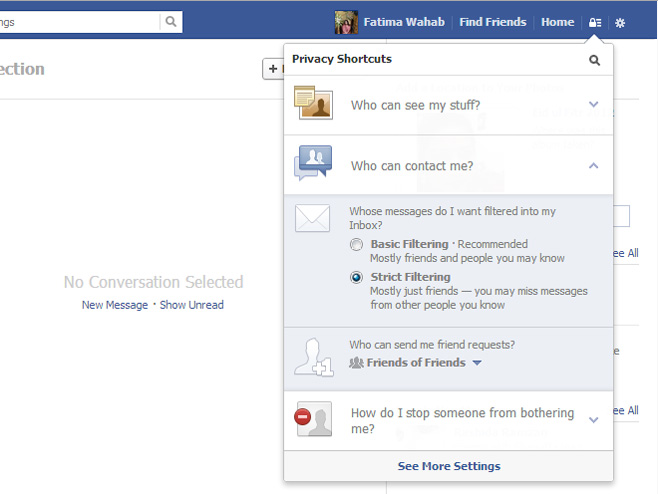658x494 pixels.
Task: Click into the top search field
Action: pyautogui.click(x=79, y=22)
